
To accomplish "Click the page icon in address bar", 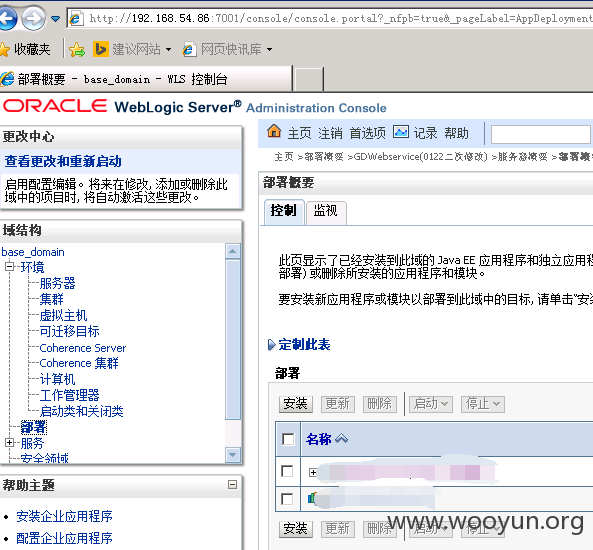I will [x=76, y=18].
